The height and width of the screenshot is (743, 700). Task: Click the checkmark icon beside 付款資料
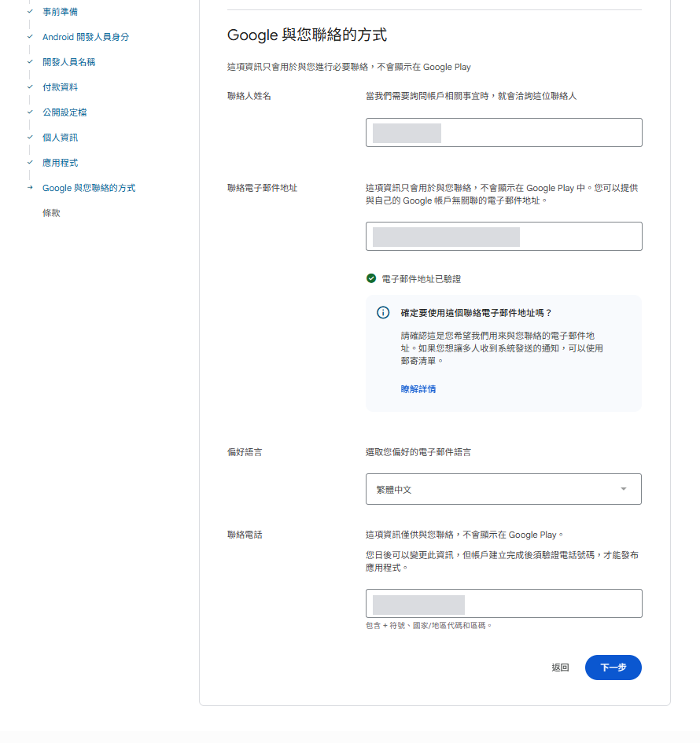coord(30,86)
